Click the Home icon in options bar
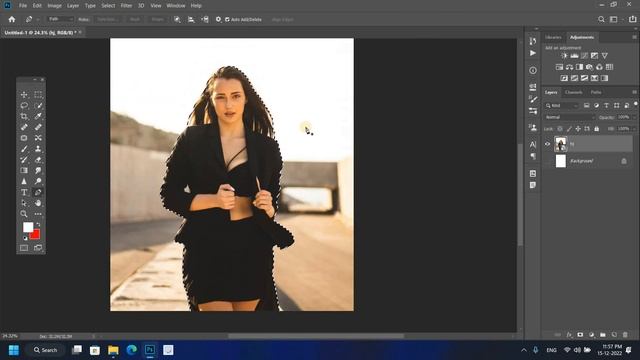640x360 pixels. (12, 19)
